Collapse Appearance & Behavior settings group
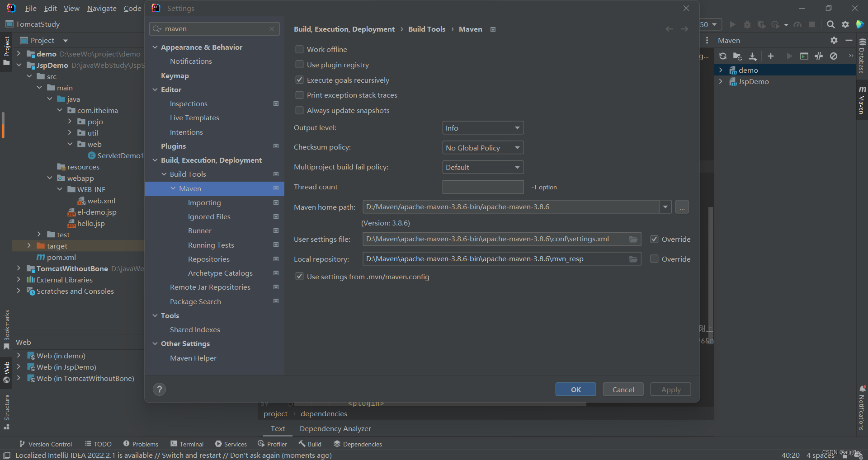This screenshot has height=460, width=868. [x=155, y=47]
